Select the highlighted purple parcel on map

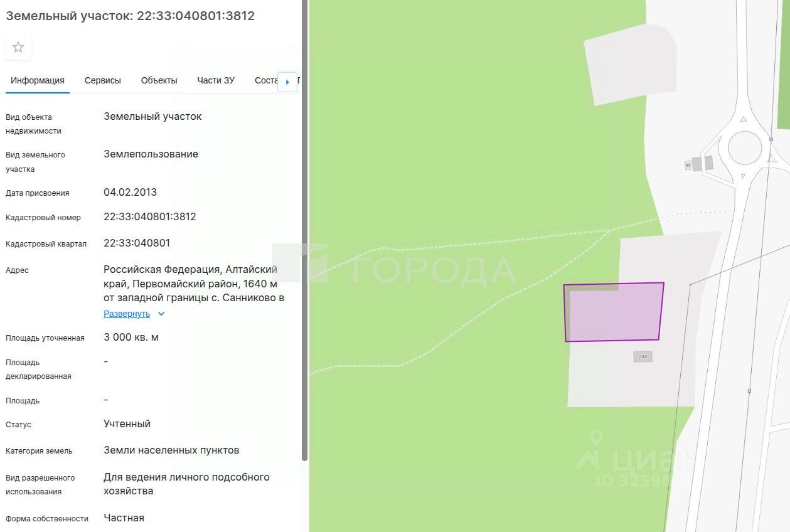click(x=613, y=312)
